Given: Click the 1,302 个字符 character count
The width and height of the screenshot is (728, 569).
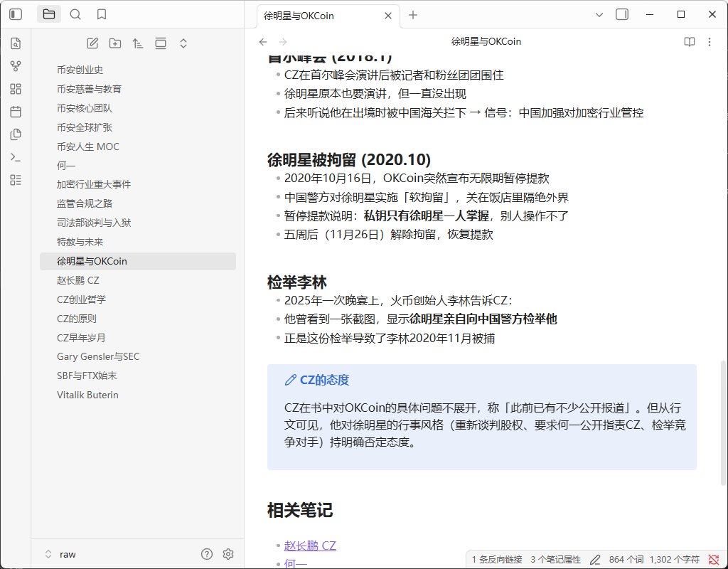Looking at the screenshot, I should coord(674,560).
